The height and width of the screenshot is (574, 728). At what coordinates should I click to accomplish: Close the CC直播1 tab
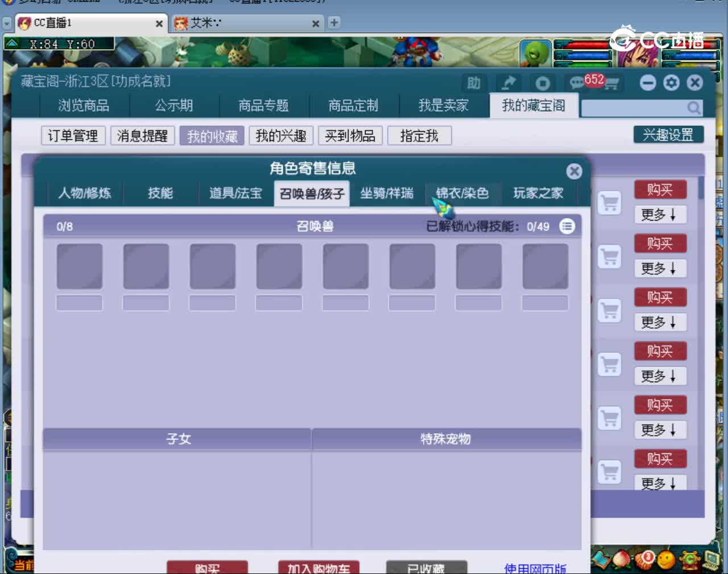coord(159,24)
